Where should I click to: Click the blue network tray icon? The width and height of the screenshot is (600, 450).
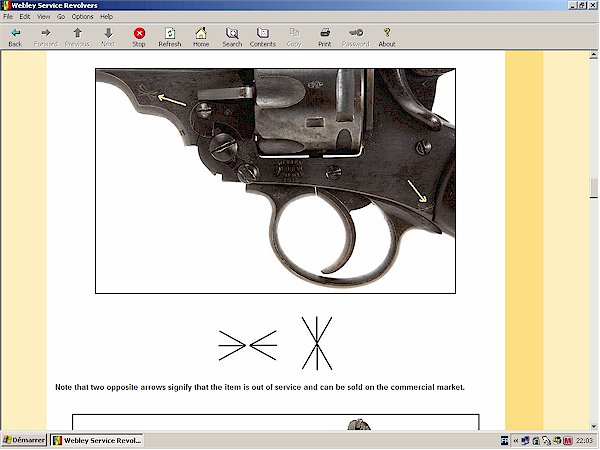(525, 441)
